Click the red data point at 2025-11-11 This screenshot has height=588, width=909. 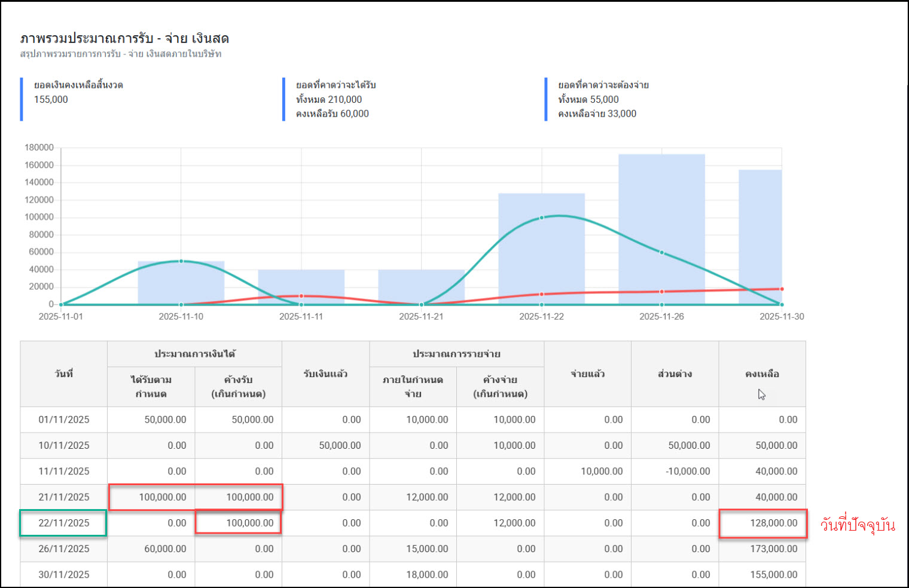click(x=301, y=296)
